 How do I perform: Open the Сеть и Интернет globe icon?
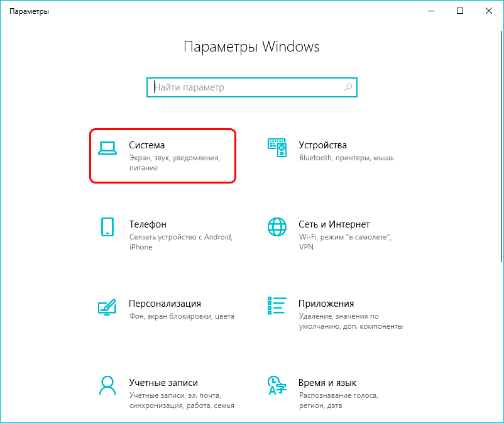pyautogui.click(x=277, y=227)
